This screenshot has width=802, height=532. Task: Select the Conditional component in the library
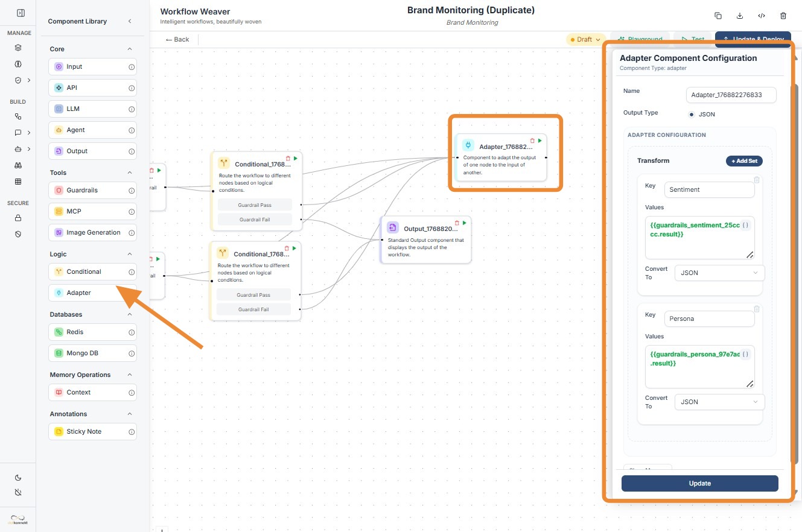coord(92,272)
